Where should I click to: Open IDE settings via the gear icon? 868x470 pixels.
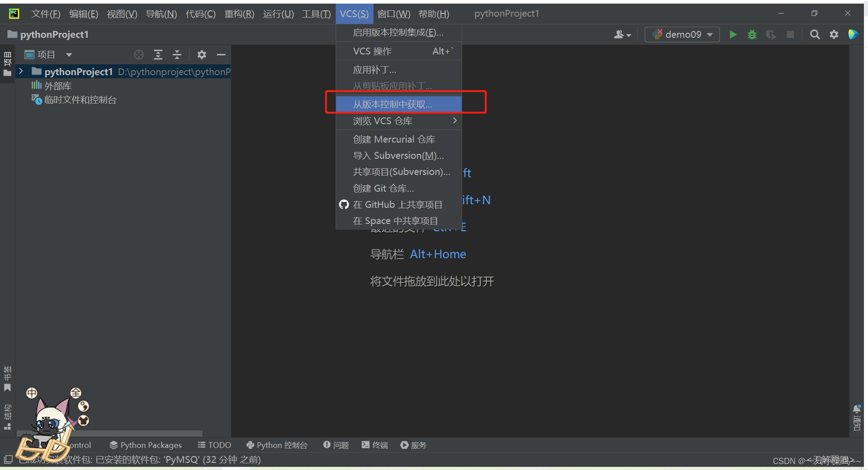(834, 34)
